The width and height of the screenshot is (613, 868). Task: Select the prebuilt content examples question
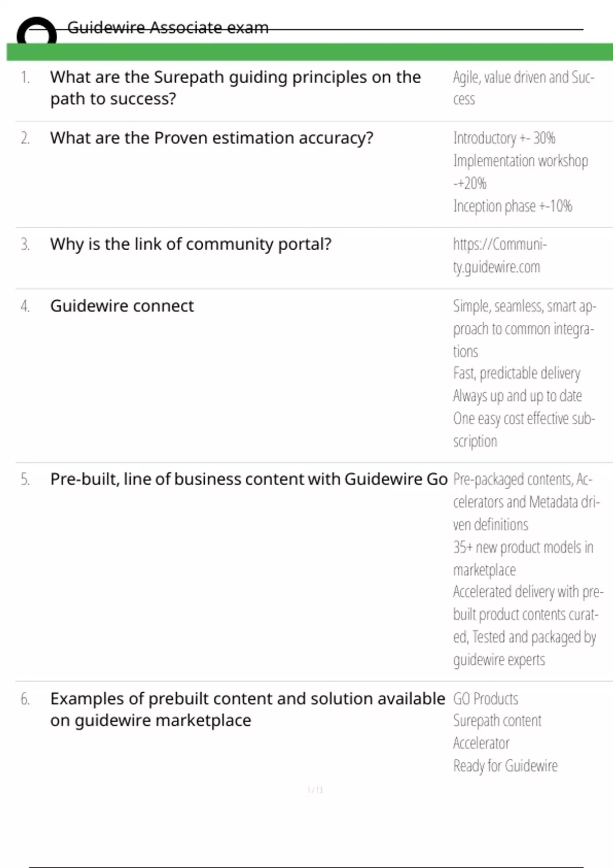pos(247,709)
